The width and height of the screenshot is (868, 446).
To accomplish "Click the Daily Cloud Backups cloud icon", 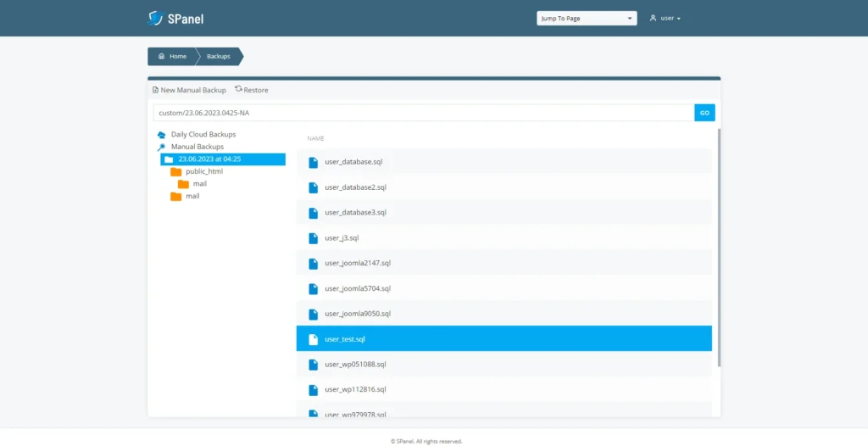I will [x=161, y=135].
